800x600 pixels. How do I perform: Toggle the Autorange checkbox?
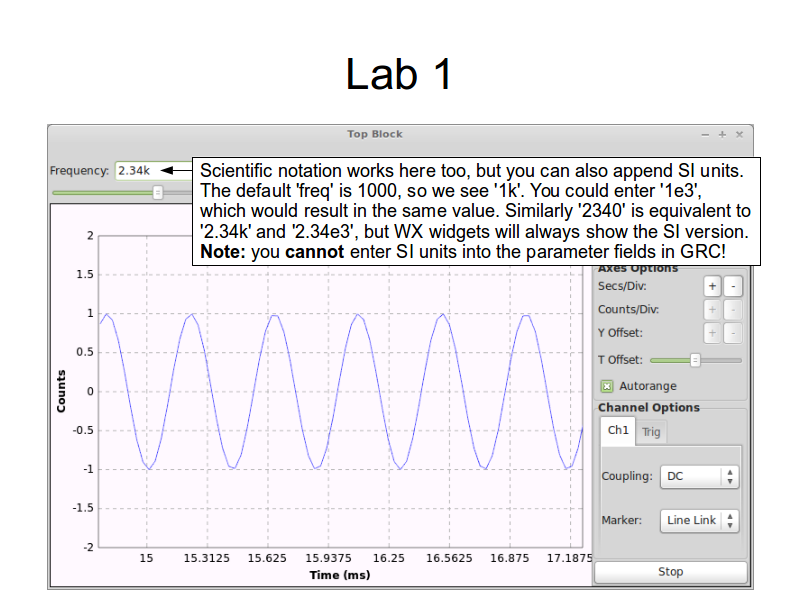pos(607,386)
